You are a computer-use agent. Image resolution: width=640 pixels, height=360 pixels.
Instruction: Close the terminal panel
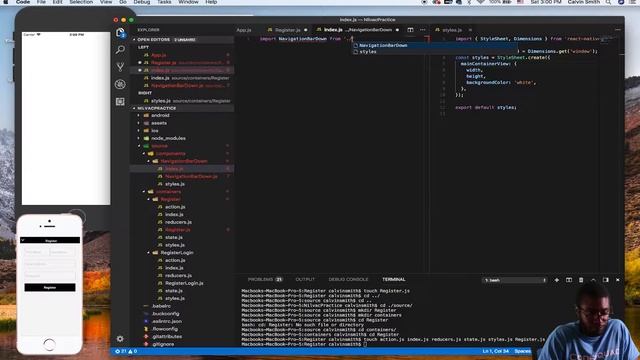click(x=618, y=280)
